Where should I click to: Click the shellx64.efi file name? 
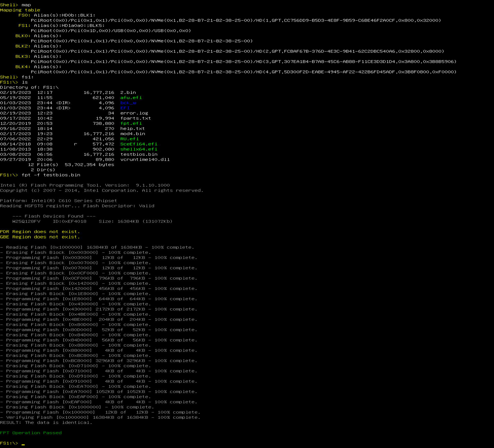[x=139, y=149]
